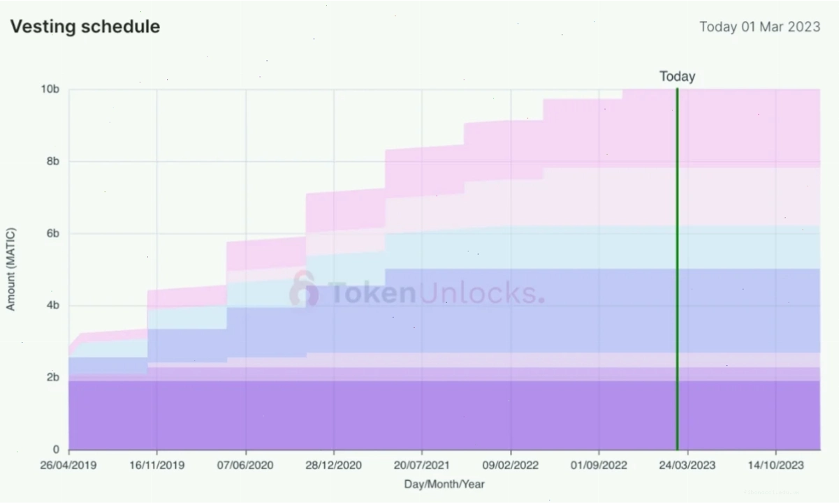Click the TokenUnlocks padlock logo watermark

point(304,289)
